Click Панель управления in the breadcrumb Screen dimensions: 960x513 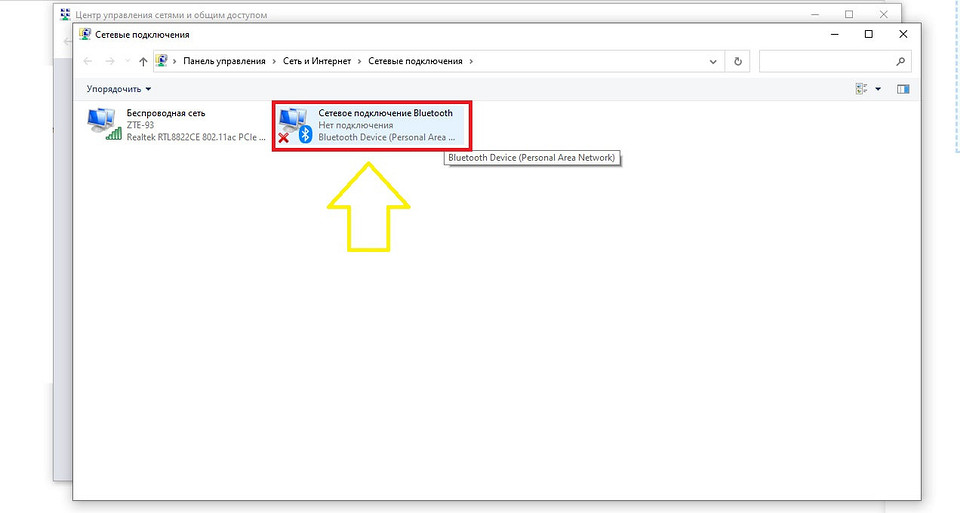(224, 61)
